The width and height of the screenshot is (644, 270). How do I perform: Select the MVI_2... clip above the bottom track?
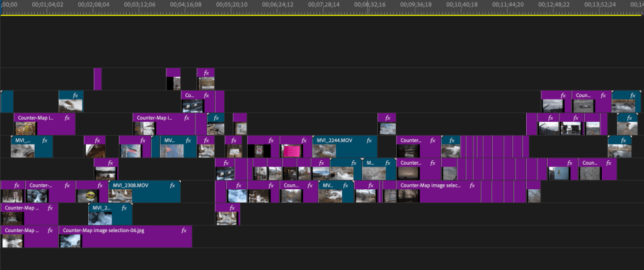(110, 213)
